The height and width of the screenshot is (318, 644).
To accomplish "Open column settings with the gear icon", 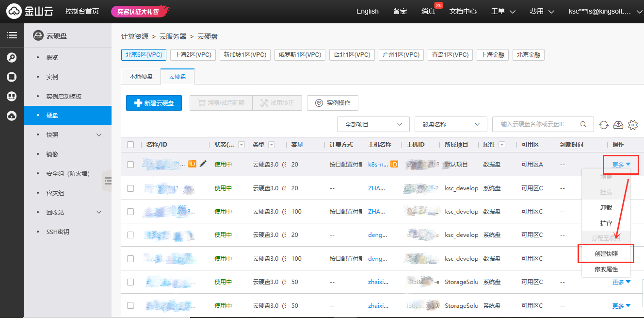I will [x=633, y=125].
